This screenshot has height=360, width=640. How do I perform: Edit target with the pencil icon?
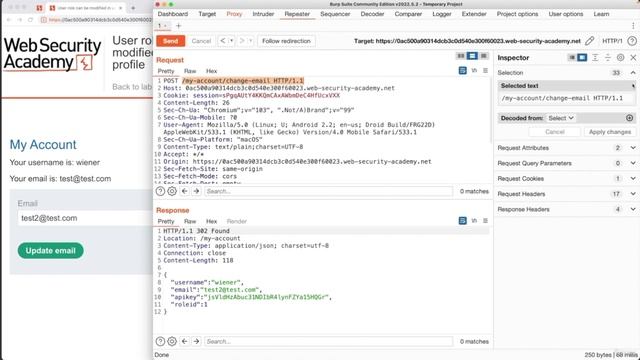tap(589, 41)
